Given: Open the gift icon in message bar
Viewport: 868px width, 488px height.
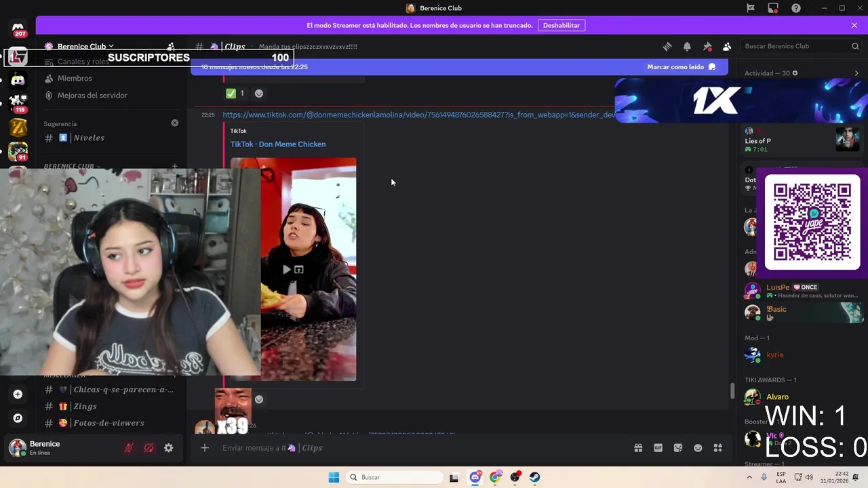Looking at the screenshot, I should point(638,448).
